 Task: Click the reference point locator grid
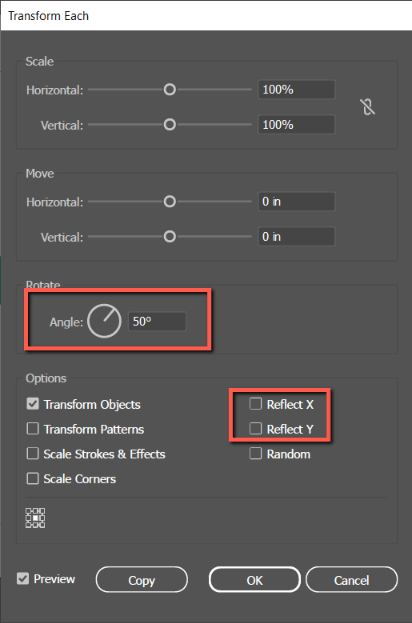point(35,518)
